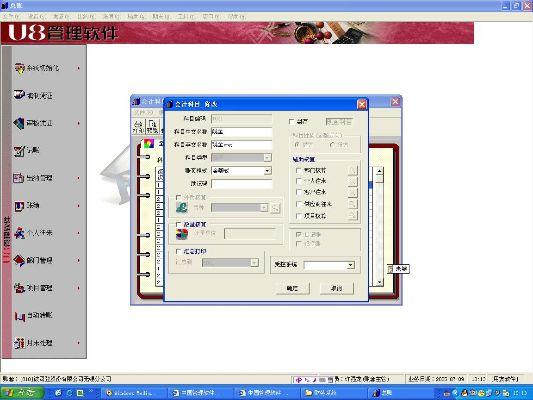This screenshot has height=400, width=533.
Task: Click the cancel (取消) button in the dialog
Action: point(337,288)
